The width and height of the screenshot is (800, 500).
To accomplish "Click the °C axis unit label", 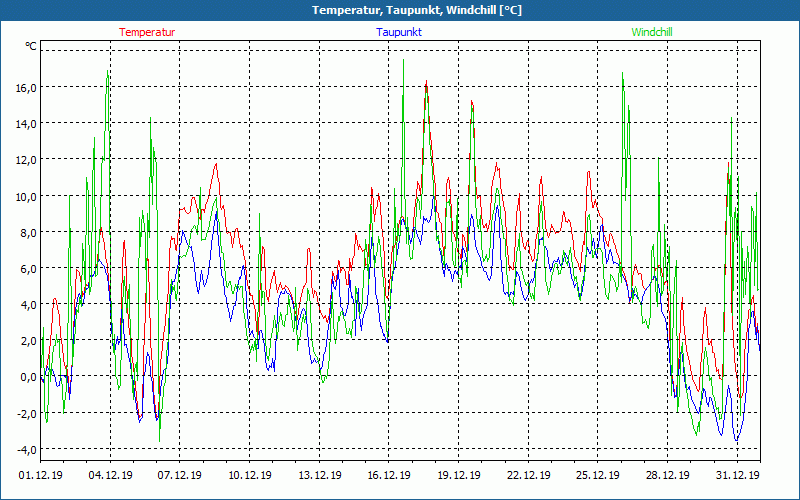I will click(31, 46).
